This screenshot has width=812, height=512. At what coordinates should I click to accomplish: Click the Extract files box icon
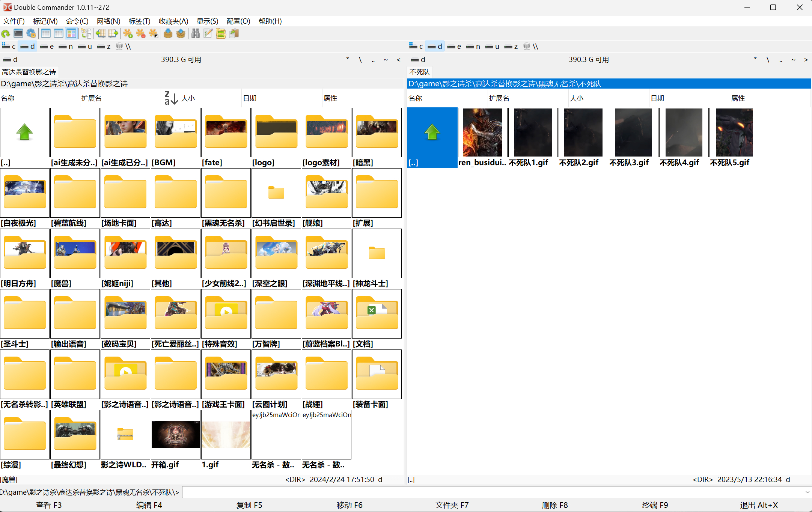(181, 34)
